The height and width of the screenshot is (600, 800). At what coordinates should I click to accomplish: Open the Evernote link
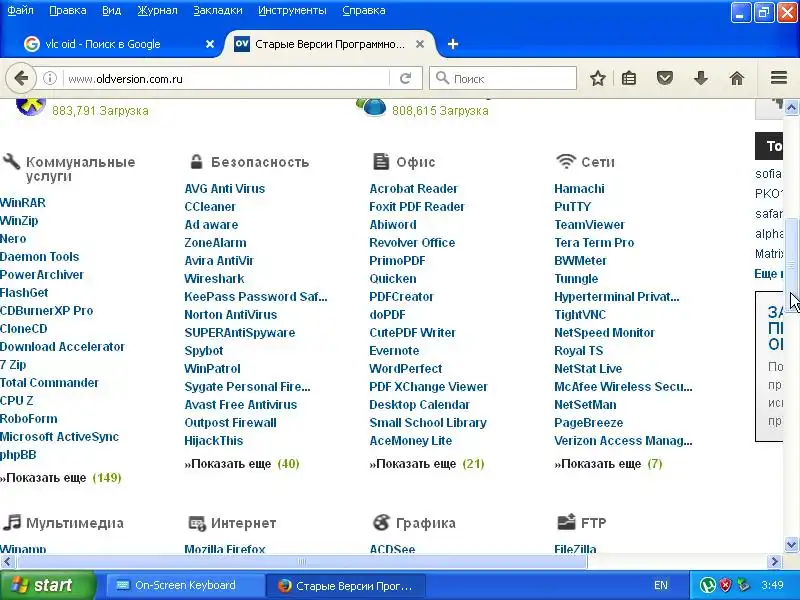(394, 351)
